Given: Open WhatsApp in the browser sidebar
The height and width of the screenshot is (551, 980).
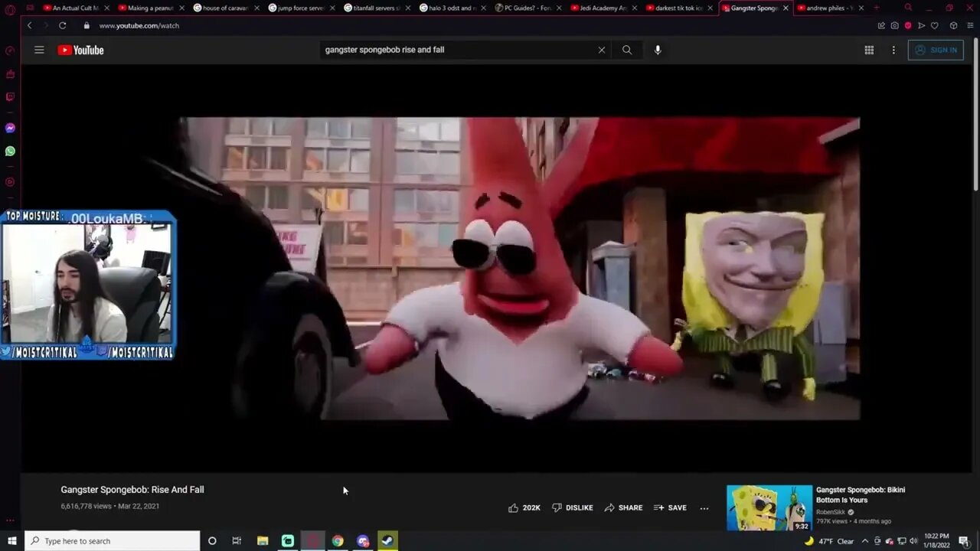Looking at the screenshot, I should tap(10, 151).
